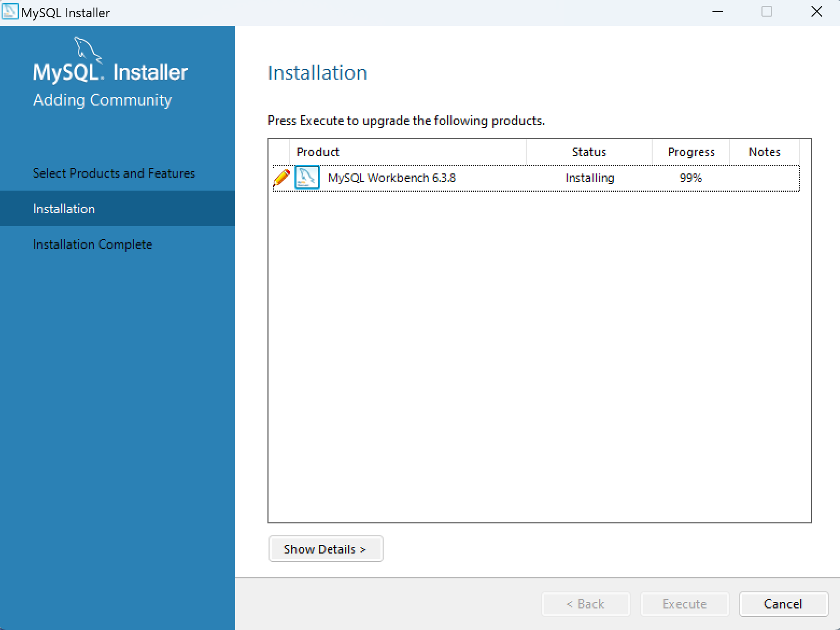Go back to the previous step
This screenshot has width=840, height=630.
585,604
